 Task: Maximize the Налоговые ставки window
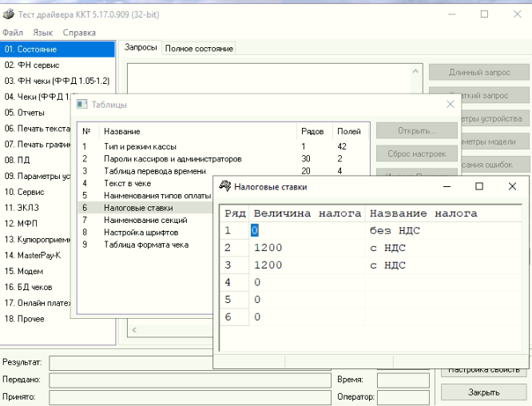coord(479,186)
